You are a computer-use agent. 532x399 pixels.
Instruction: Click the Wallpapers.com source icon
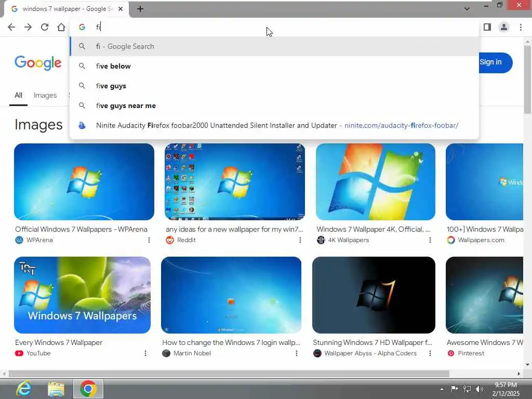[x=451, y=240]
